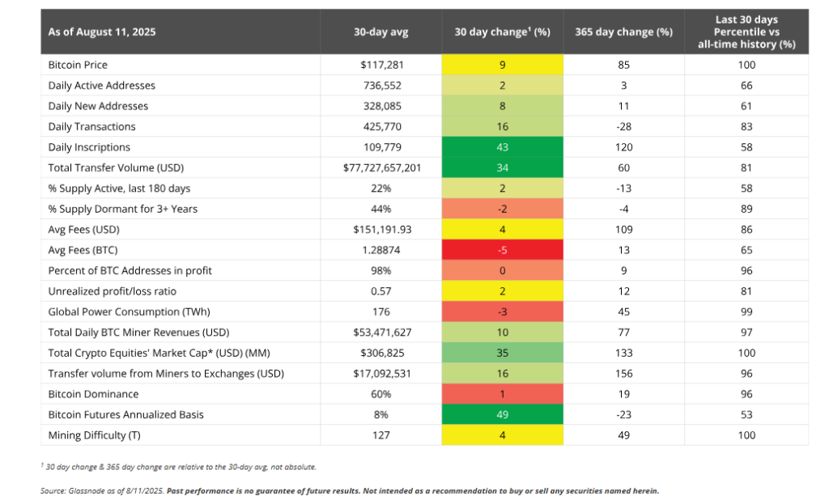Select the yellow 9 Bitcoin Price cell
The image size is (829, 504).
(502, 65)
